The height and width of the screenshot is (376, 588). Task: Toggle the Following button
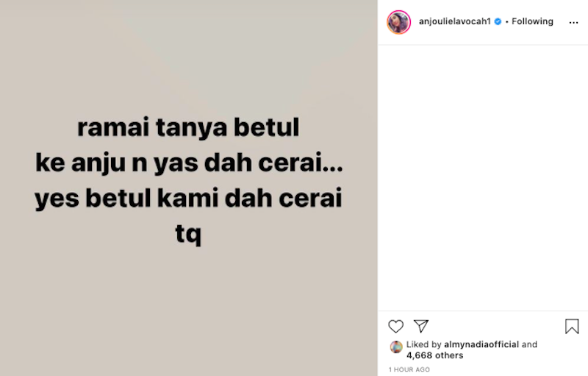(532, 21)
